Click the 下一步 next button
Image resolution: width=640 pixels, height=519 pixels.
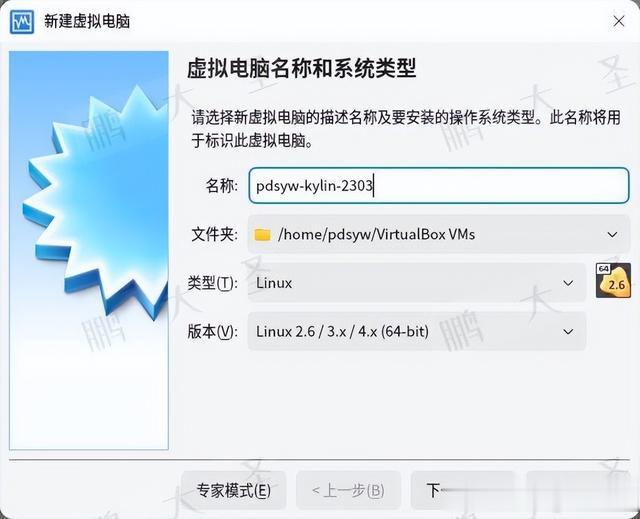click(x=463, y=490)
